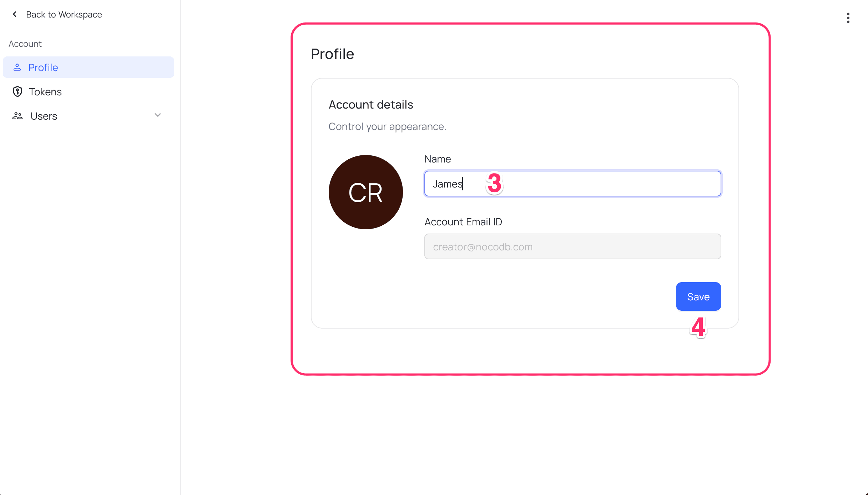The height and width of the screenshot is (495, 868).
Task: Click the Users group icon in sidebar
Action: [x=17, y=116]
